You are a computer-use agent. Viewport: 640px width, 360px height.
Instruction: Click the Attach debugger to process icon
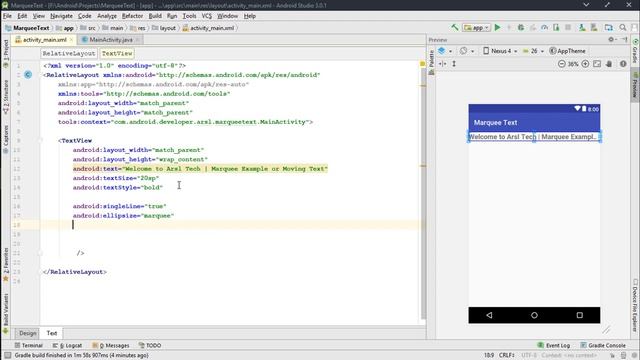click(556, 28)
